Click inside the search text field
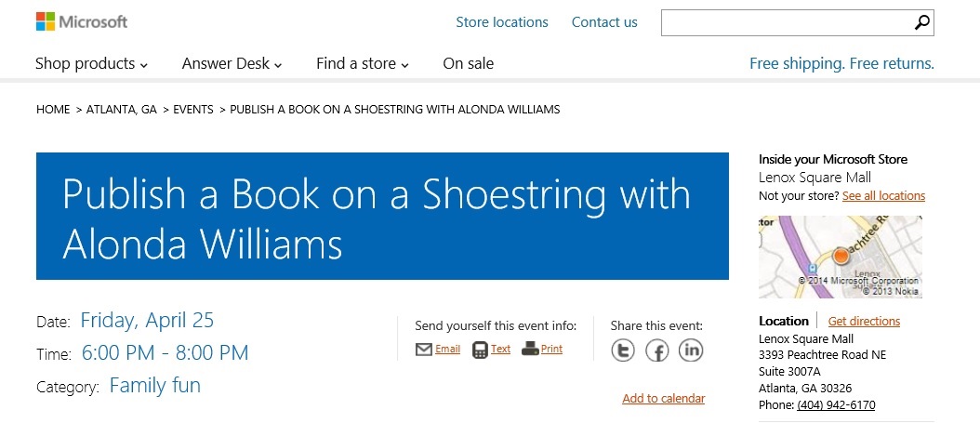 pyautogui.click(x=786, y=23)
